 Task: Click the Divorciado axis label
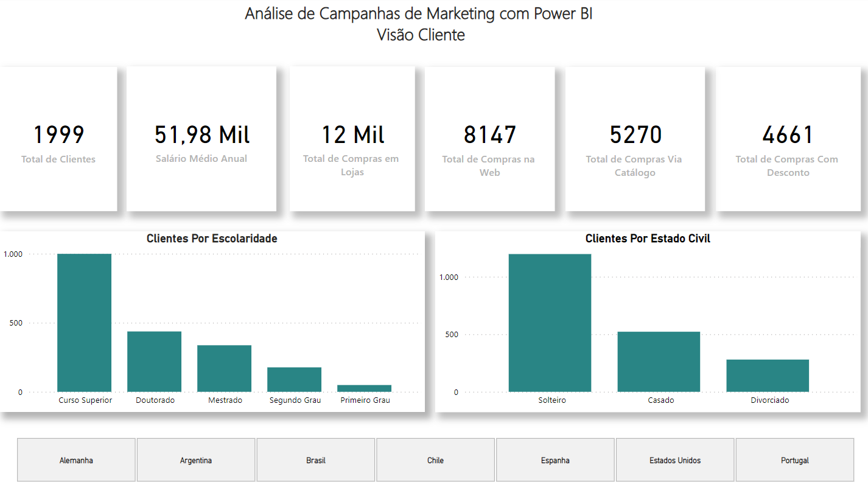770,400
